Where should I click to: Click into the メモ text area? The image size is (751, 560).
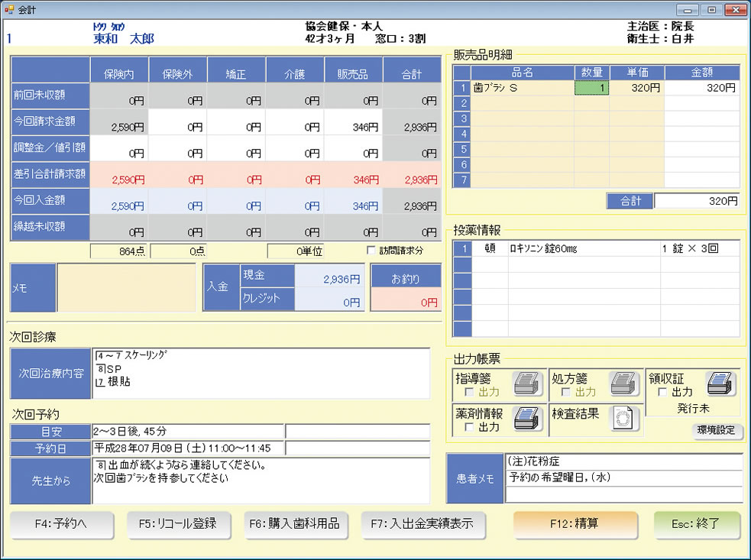click(127, 287)
